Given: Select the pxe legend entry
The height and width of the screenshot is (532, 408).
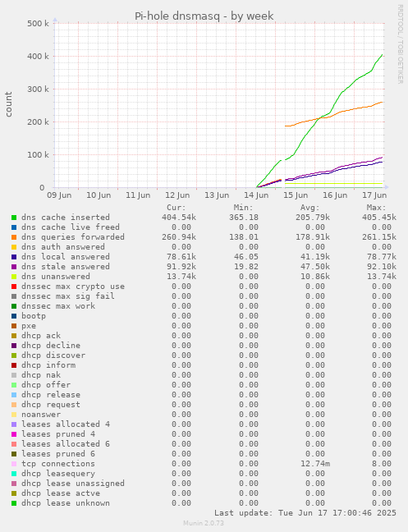Looking at the screenshot, I should (x=29, y=326).
